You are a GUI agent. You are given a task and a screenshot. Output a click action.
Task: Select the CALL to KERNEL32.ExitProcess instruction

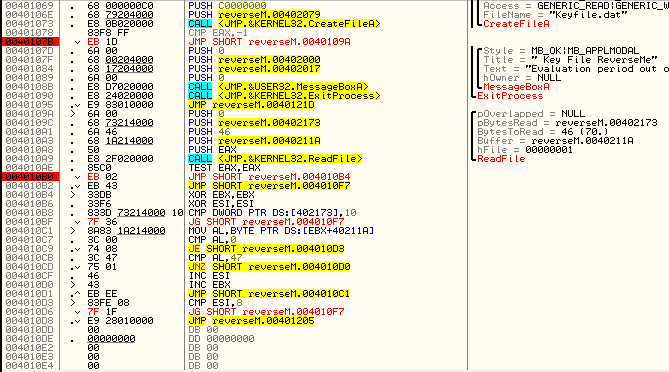[284, 96]
